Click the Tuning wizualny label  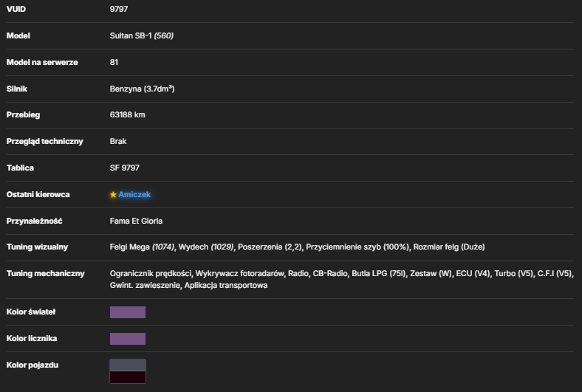[x=37, y=247]
